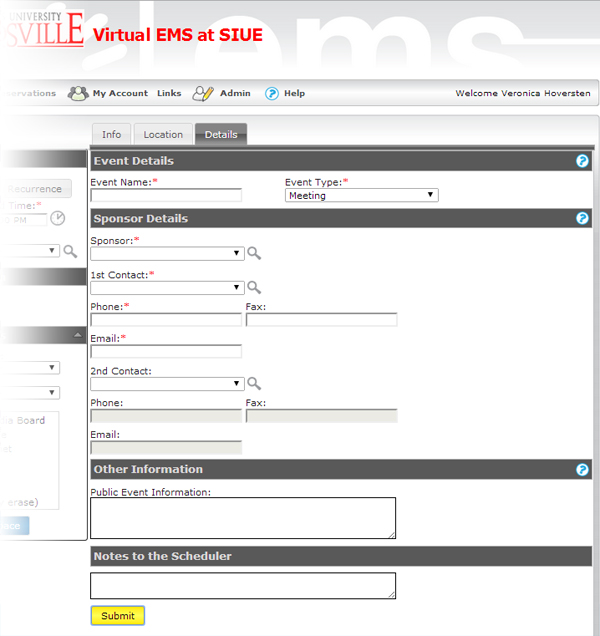Click the My Account people icon

click(x=78, y=93)
